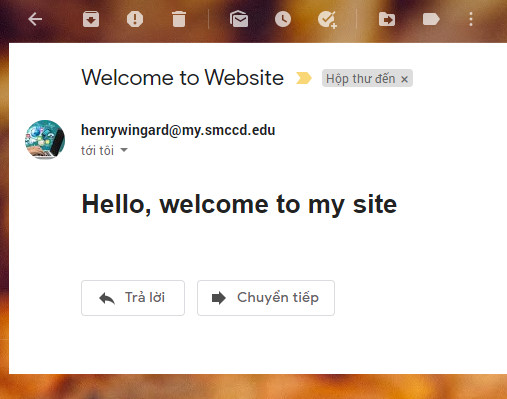Open the Labels tag icon
The image size is (507, 399).
[x=431, y=19]
